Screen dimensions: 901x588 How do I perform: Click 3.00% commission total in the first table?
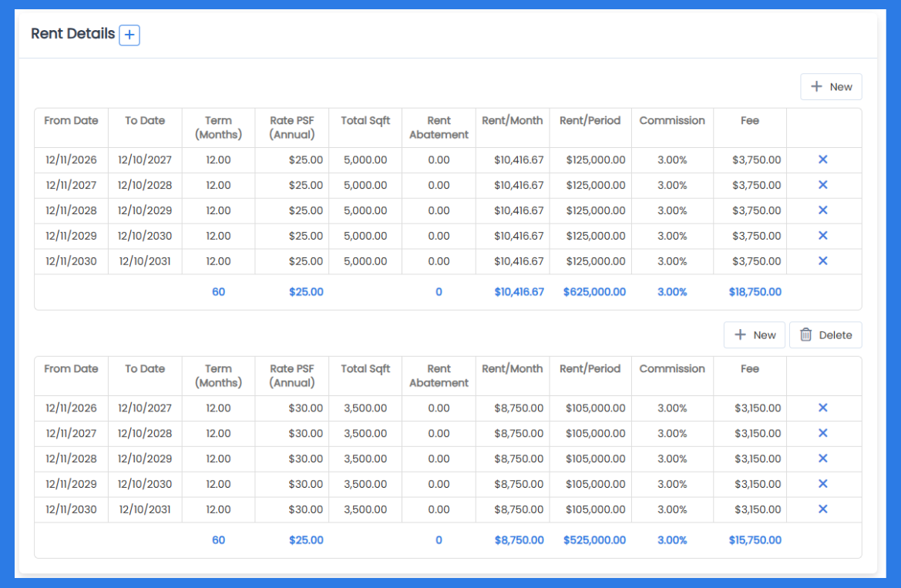click(x=672, y=292)
